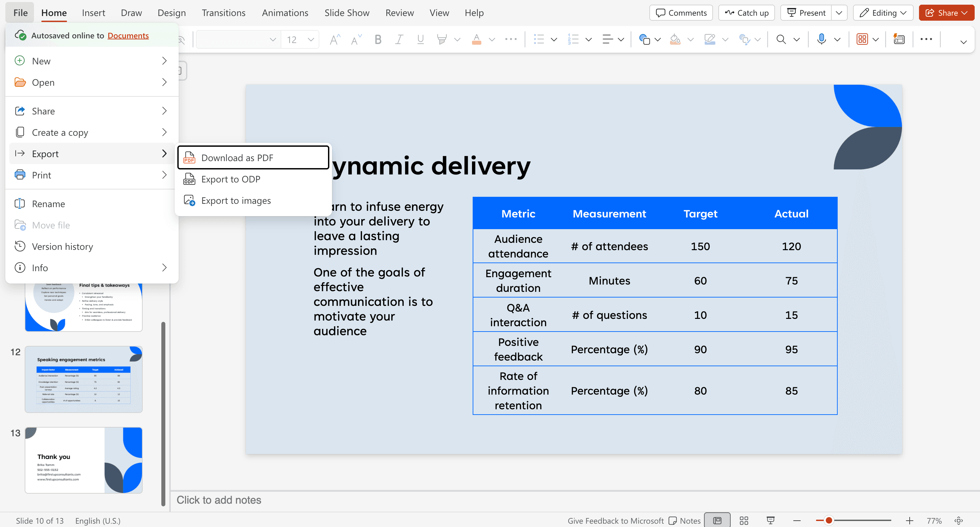Switch to Slide Sorter view icon
The image size is (980, 527).
point(744,521)
